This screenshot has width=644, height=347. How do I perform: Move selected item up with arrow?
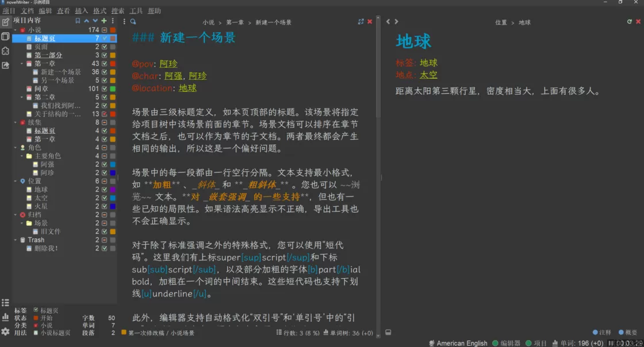point(86,21)
